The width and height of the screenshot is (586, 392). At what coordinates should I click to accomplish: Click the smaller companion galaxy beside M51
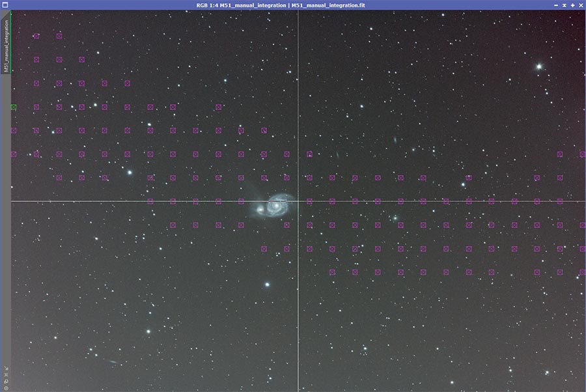[x=260, y=210]
